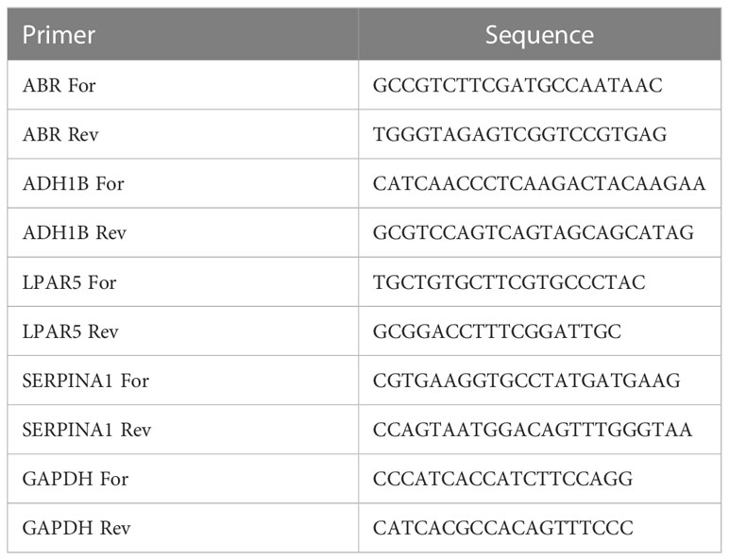Select the LPAR5 For primer cell
This screenshot has width=729, height=560.
point(182,281)
